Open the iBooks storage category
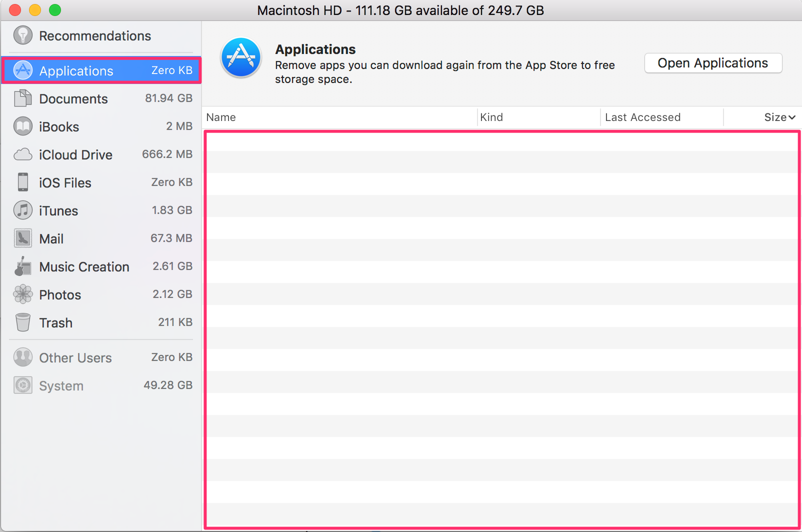Image resolution: width=802 pixels, height=532 pixels. (101, 126)
